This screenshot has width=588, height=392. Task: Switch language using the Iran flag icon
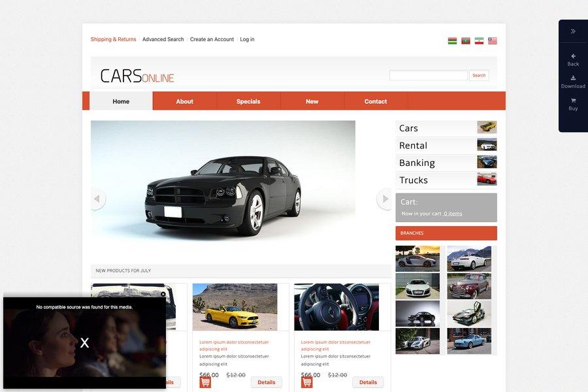pos(479,40)
